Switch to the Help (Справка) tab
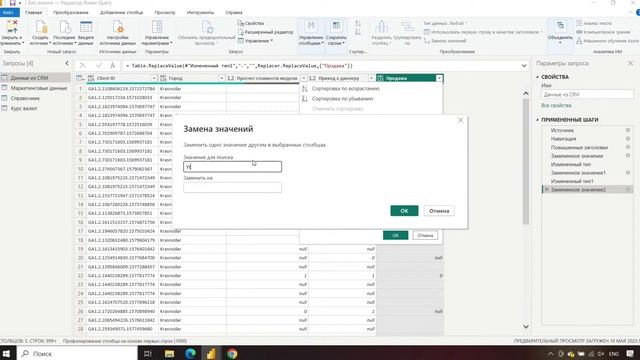The image size is (640, 360). pyautogui.click(x=234, y=13)
